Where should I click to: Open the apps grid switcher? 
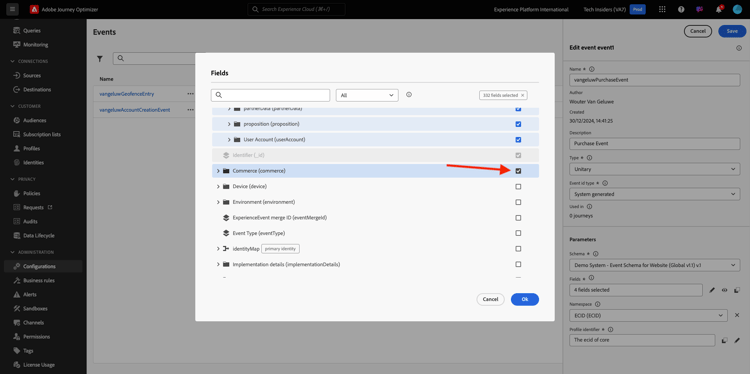click(x=662, y=10)
